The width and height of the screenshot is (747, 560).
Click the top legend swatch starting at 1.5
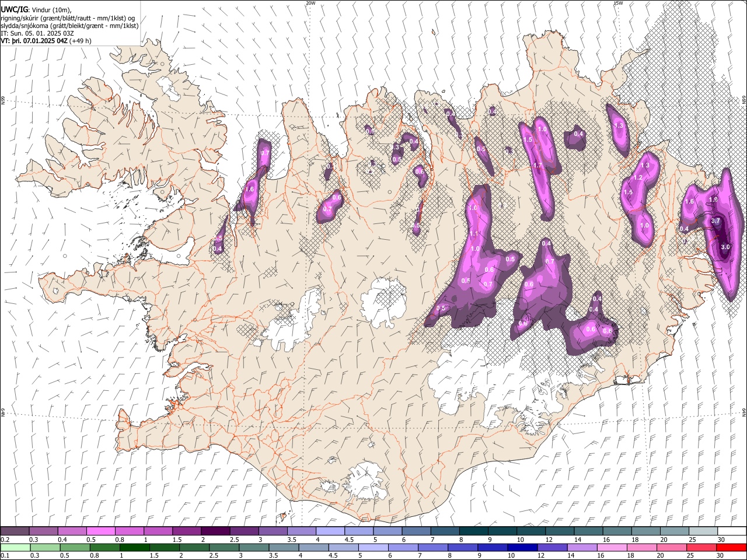[186, 531]
